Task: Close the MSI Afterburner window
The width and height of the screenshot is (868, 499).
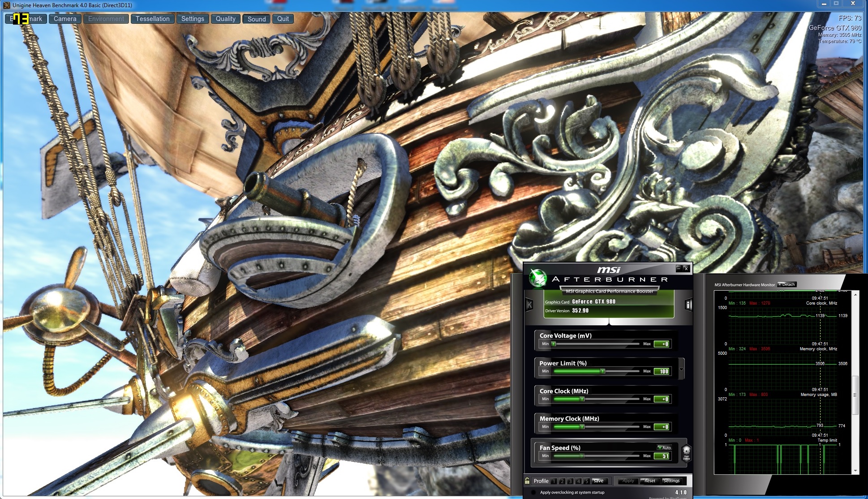Action: 686,268
